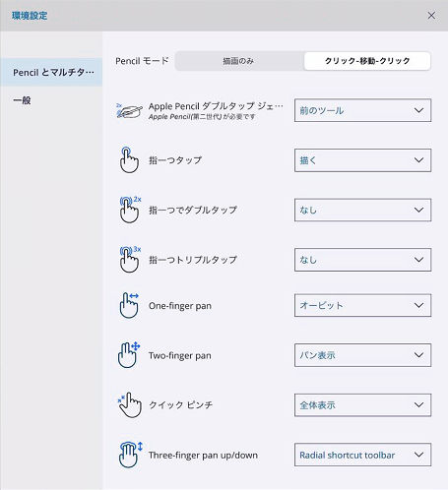
Task: Click the Two-finger pan hand icon
Action: pyautogui.click(x=129, y=355)
